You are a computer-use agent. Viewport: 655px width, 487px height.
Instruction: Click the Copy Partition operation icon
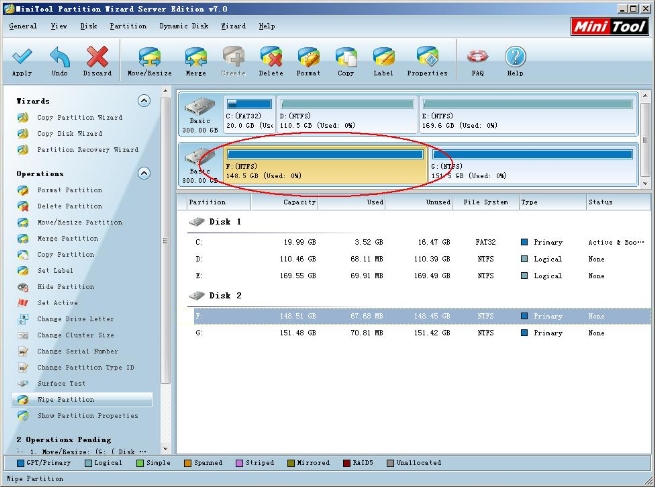[x=23, y=255]
